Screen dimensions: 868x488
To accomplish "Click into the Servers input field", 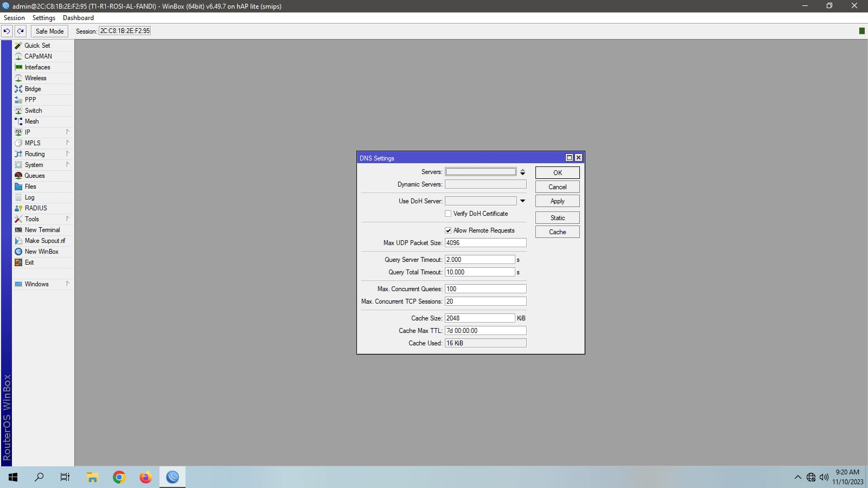I will (481, 172).
